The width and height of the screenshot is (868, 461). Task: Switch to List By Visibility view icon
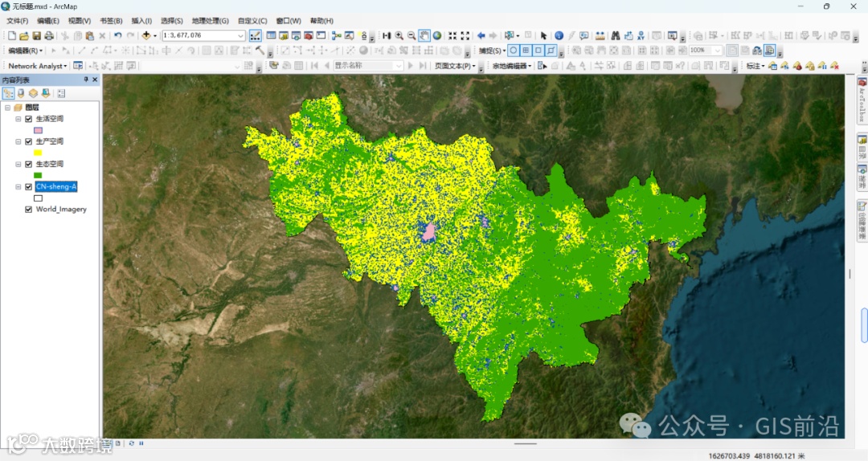33,93
